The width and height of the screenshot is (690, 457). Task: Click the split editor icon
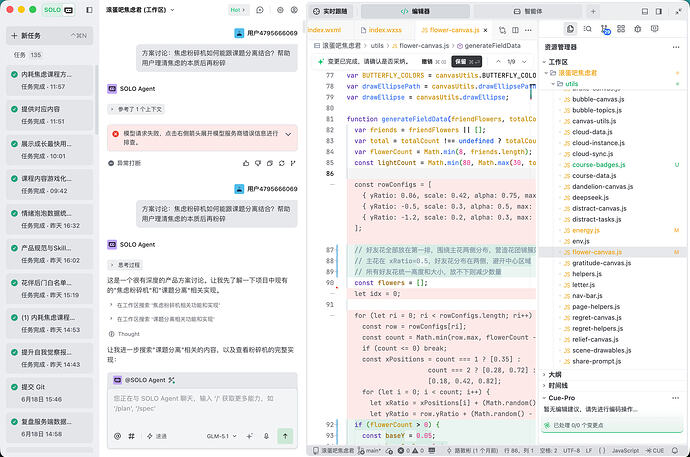pyautogui.click(x=515, y=30)
